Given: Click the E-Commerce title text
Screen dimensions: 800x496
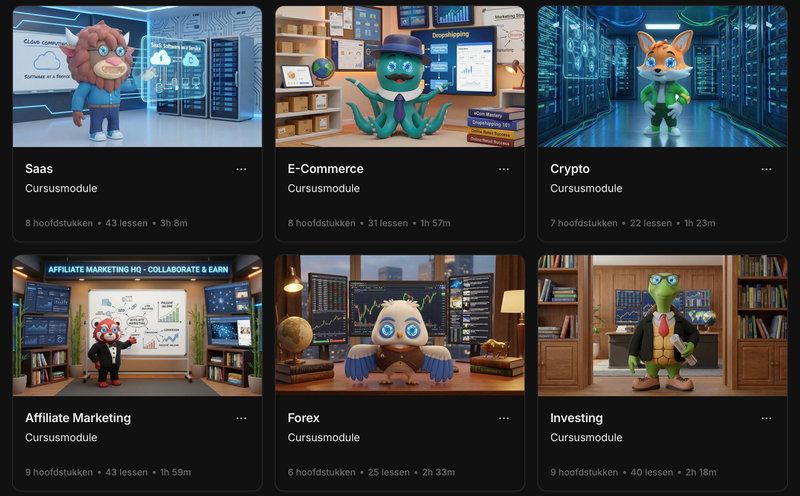Looking at the screenshot, I should point(325,169).
